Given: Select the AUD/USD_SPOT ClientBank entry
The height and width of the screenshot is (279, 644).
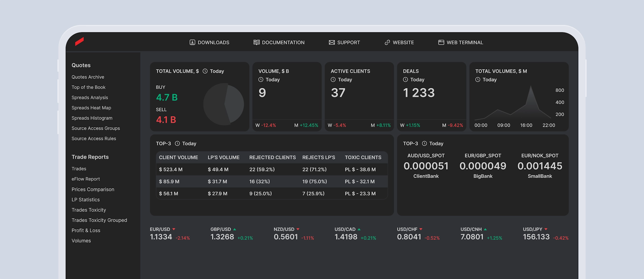Looking at the screenshot, I should tap(426, 166).
